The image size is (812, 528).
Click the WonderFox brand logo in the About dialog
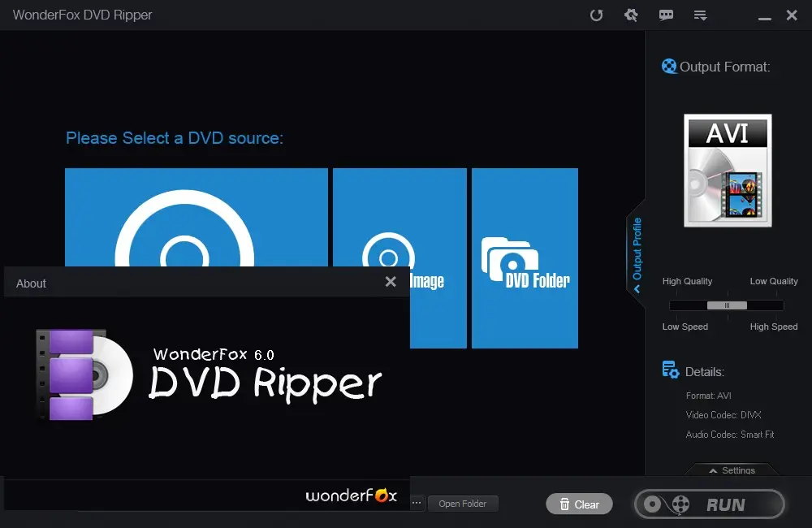coord(351,496)
